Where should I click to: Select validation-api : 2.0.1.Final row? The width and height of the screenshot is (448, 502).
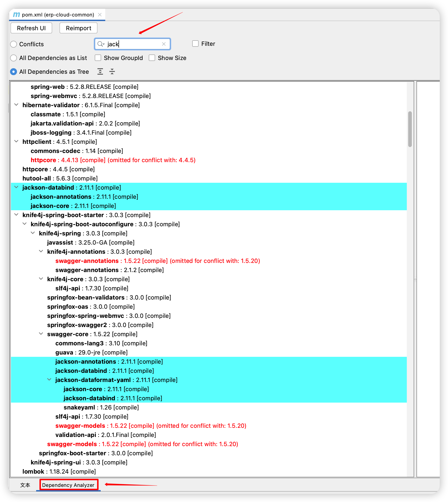coord(106,435)
